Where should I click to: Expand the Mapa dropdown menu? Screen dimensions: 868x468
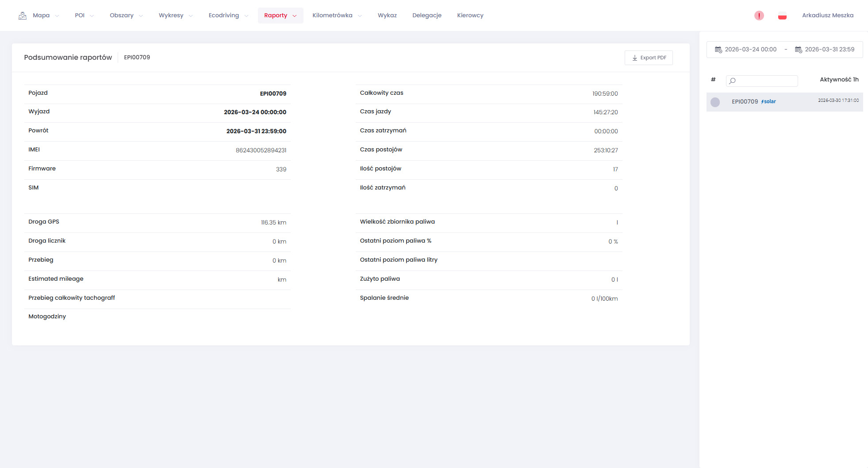(x=41, y=15)
